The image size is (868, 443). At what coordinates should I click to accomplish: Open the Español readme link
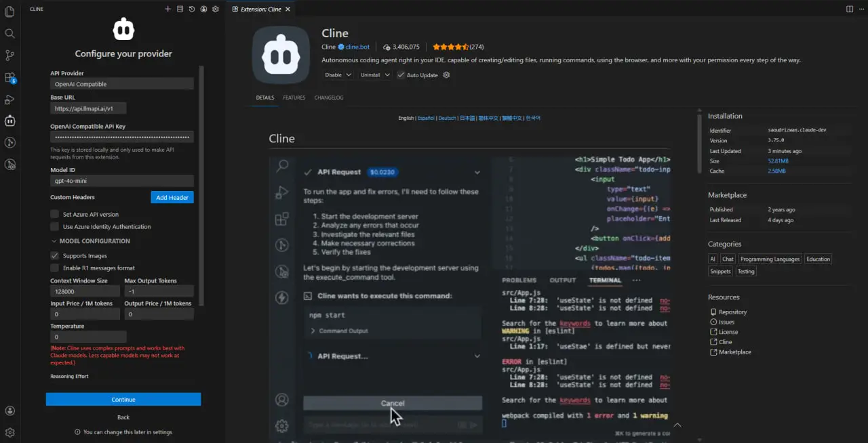click(426, 118)
